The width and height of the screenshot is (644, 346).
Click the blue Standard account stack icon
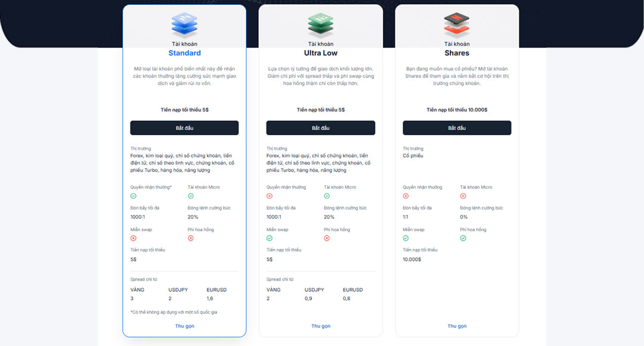point(184,24)
